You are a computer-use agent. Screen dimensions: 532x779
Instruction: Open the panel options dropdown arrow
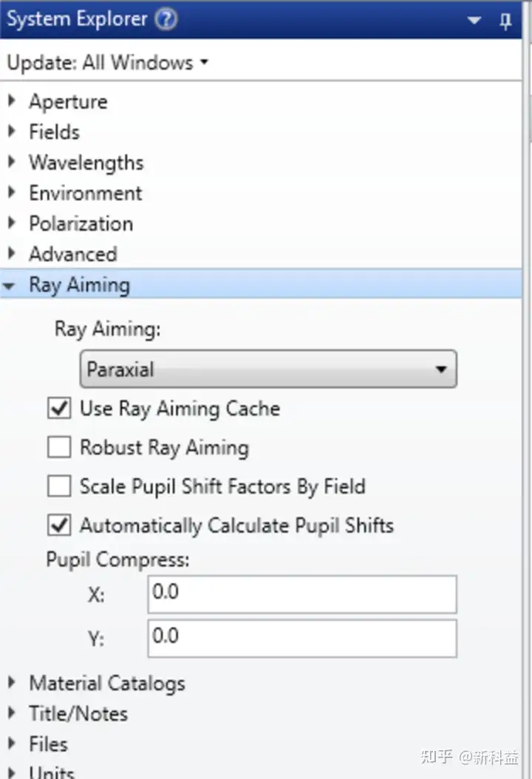[x=474, y=21]
